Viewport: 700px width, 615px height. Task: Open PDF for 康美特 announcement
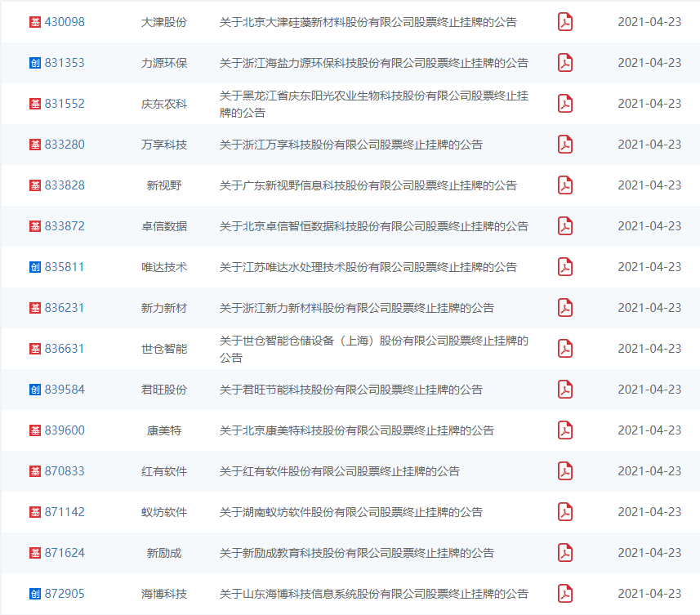pyautogui.click(x=565, y=430)
